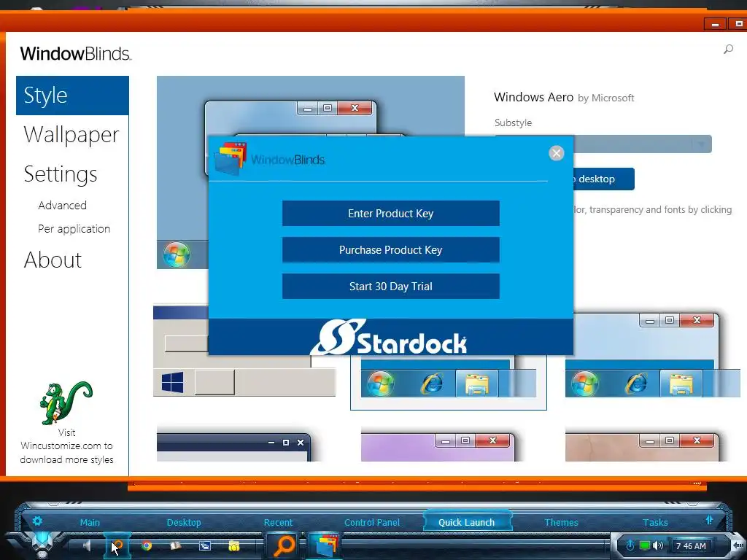The width and height of the screenshot is (747, 560).
Task: Select the Advanced settings sub-item
Action: [x=63, y=205]
